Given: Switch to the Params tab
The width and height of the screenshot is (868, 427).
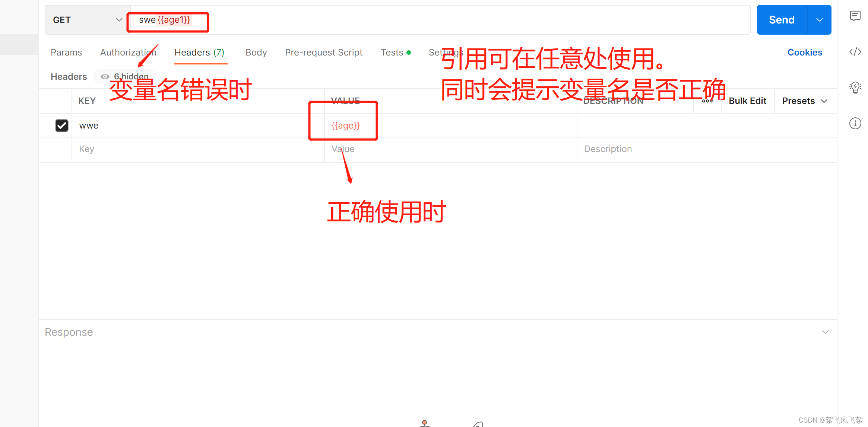Looking at the screenshot, I should coord(66,53).
